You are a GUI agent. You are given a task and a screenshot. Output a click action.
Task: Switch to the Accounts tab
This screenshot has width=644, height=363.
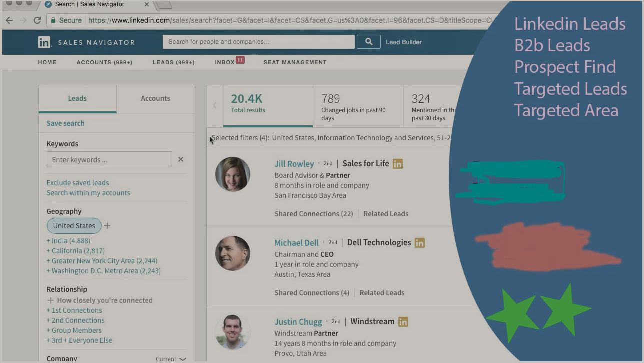pos(155,98)
